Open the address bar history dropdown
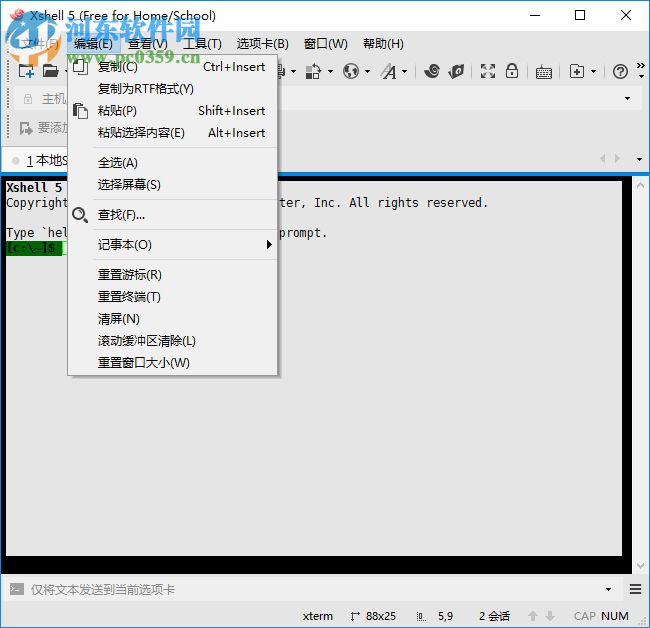Viewport: 650px width, 628px height. pos(627,99)
